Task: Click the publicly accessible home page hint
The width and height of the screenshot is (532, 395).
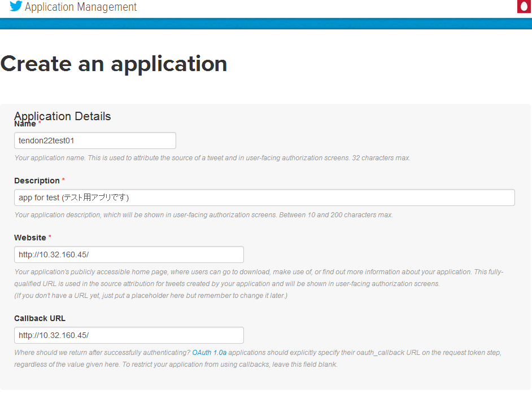Action: pos(259,278)
